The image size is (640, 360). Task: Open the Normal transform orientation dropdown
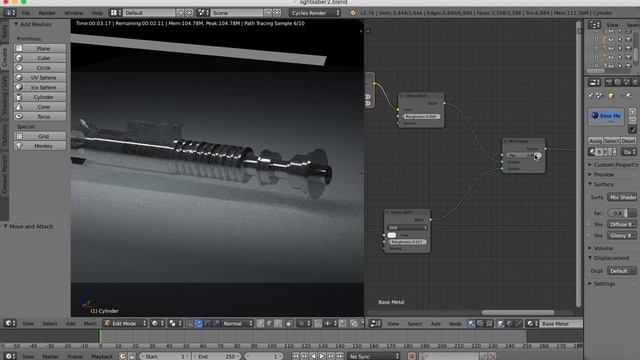[237, 324]
